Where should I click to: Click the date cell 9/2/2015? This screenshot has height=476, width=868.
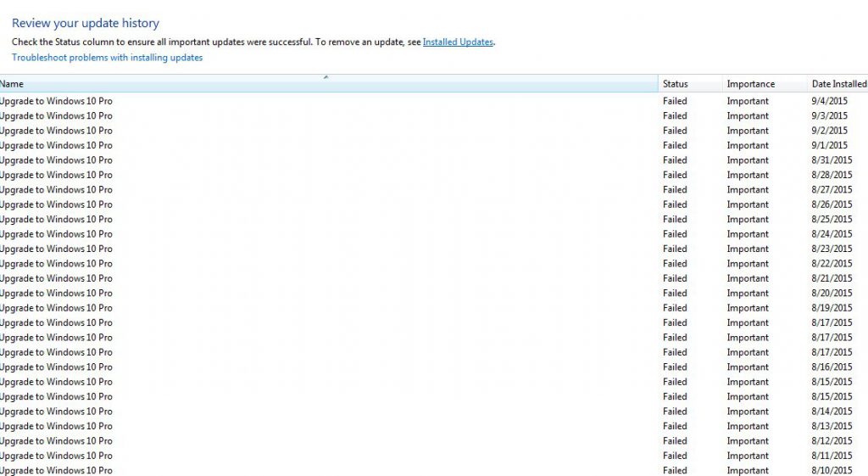click(x=829, y=131)
